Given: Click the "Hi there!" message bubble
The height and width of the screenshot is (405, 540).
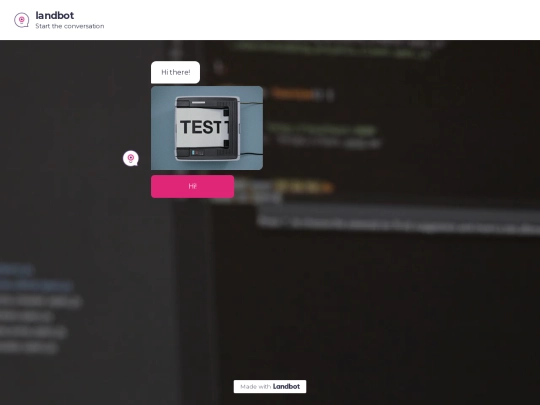Looking at the screenshot, I should click(175, 72).
